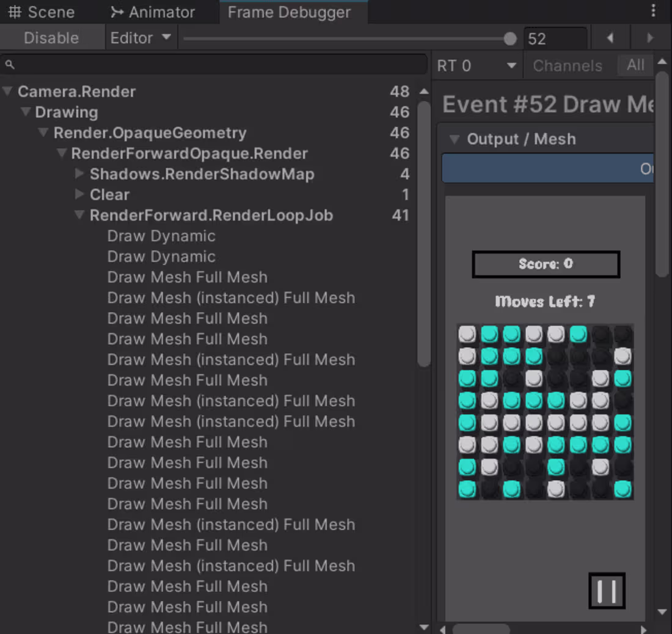The height and width of the screenshot is (634, 672).
Task: Click the Channels button
Action: click(x=568, y=65)
